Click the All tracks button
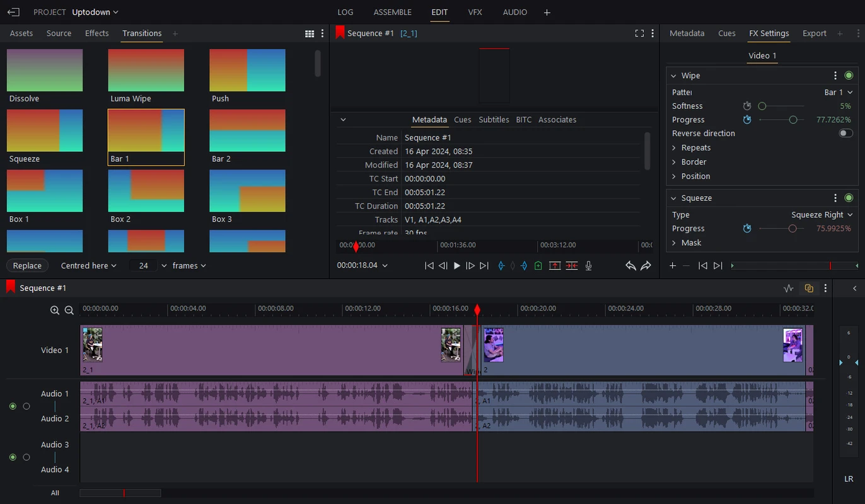 point(55,493)
